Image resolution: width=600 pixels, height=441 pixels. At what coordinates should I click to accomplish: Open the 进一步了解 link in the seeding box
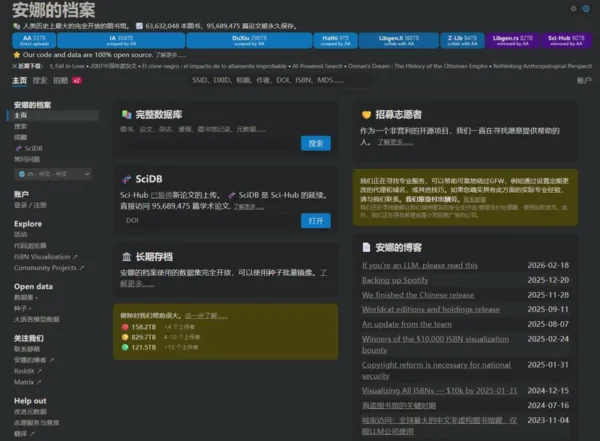(x=206, y=316)
